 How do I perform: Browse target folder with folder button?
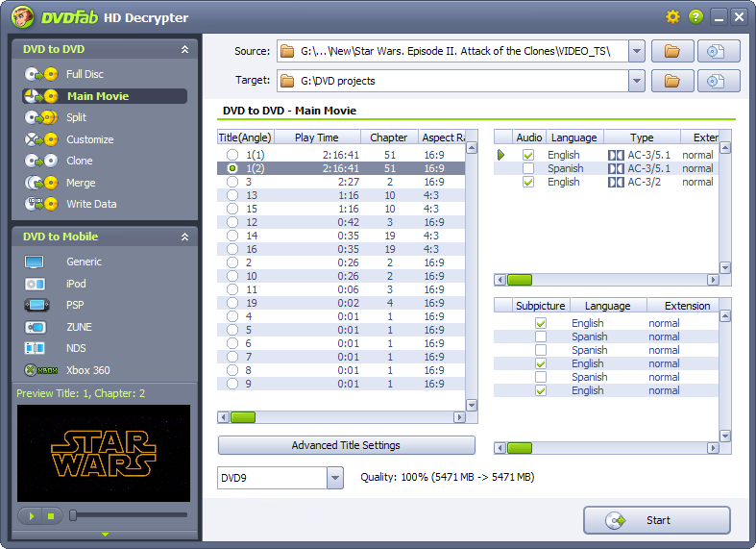(672, 81)
